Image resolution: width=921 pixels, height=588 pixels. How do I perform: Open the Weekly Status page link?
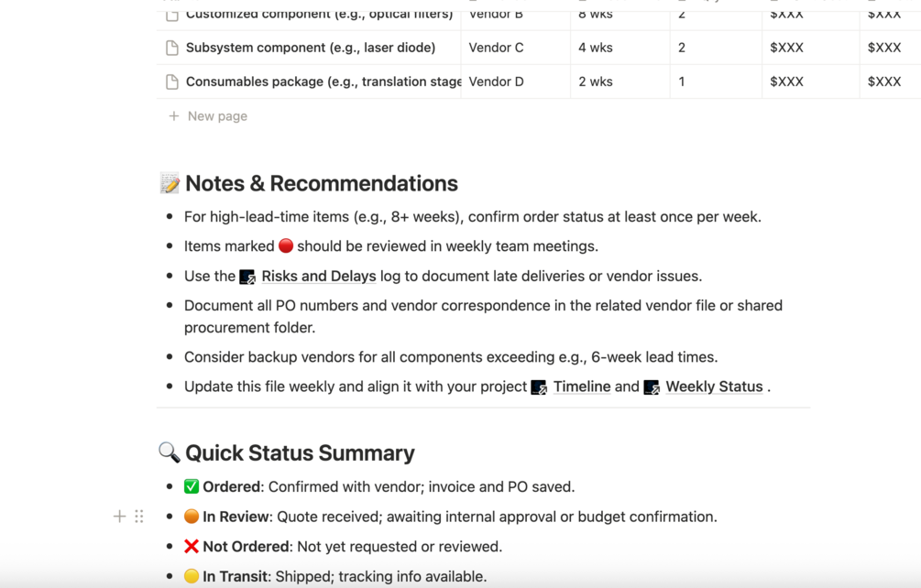[x=713, y=387]
